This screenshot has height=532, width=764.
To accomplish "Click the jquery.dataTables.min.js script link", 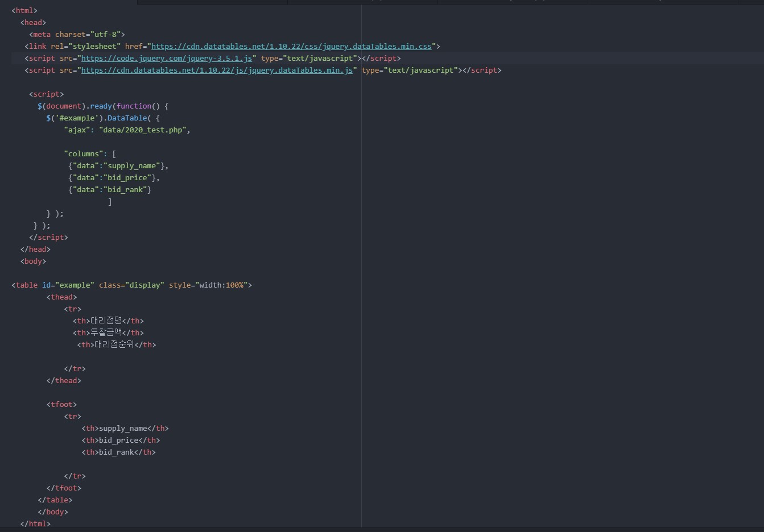I will pos(218,70).
